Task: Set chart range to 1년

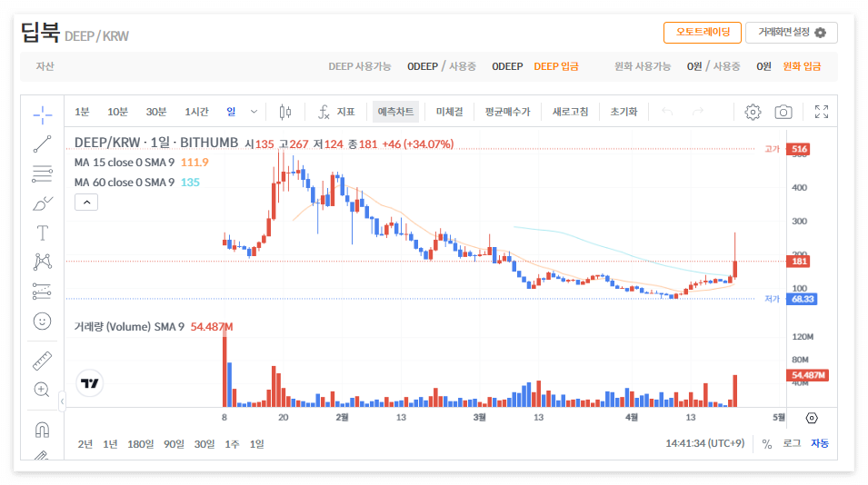Action: click(110, 444)
